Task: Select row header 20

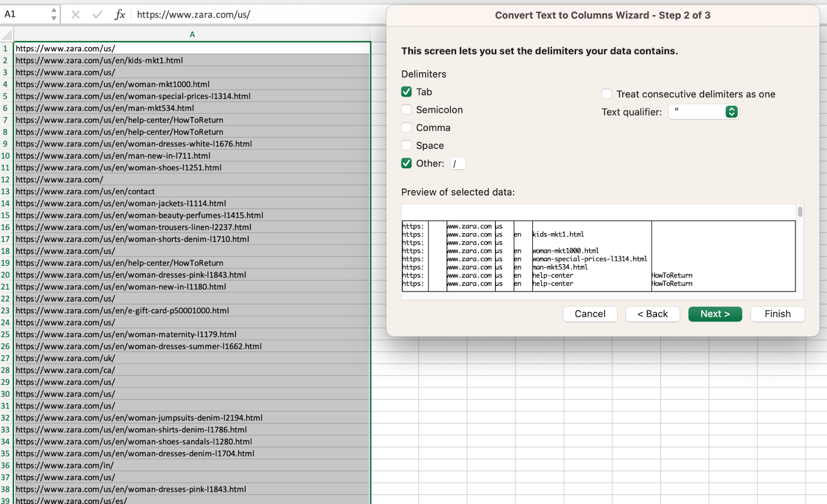Action: coord(6,275)
